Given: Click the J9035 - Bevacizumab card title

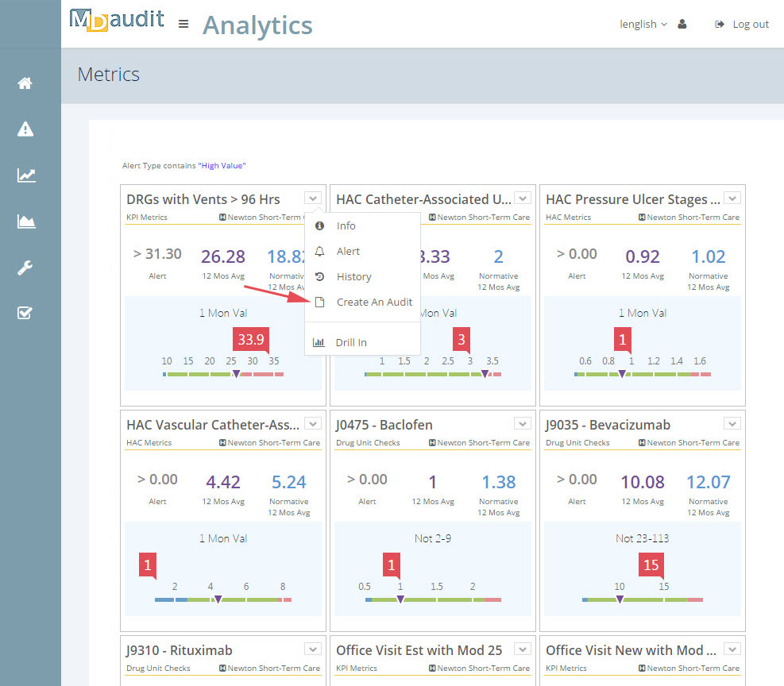Looking at the screenshot, I should (x=608, y=425).
